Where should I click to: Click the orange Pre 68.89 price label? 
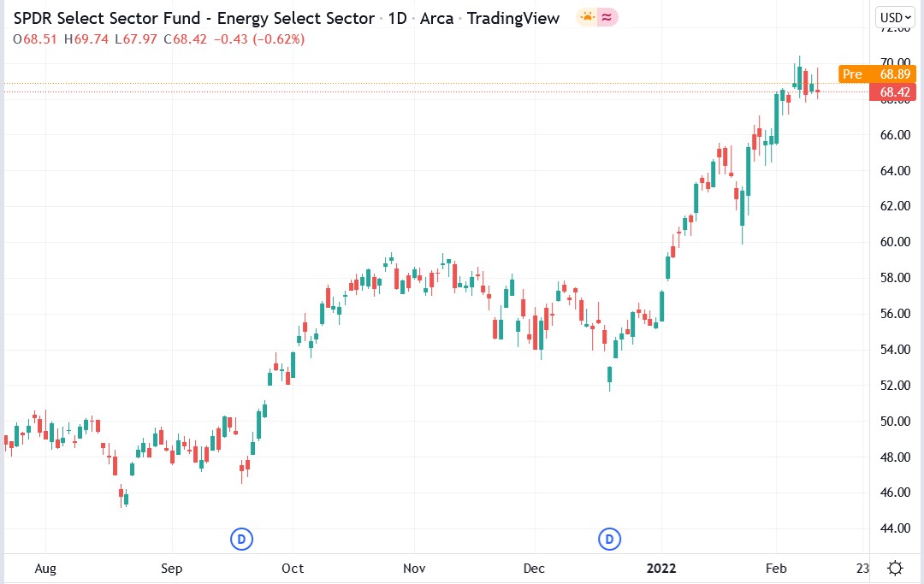pyautogui.click(x=877, y=74)
